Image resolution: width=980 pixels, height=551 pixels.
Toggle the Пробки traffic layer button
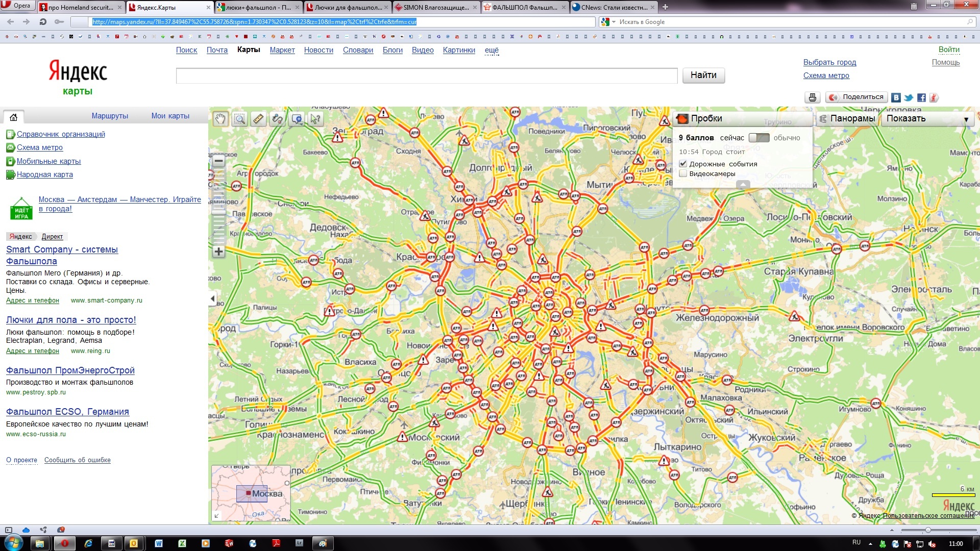[743, 118]
